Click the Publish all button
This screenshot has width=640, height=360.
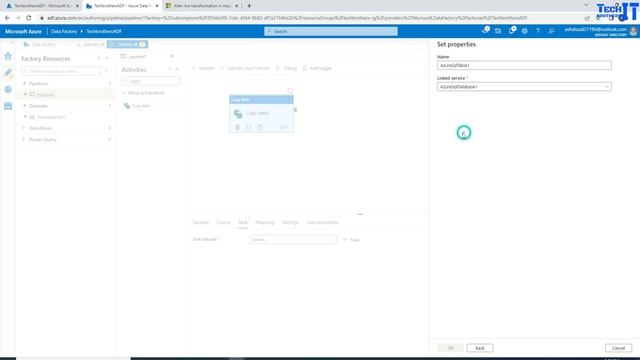[x=127, y=44]
